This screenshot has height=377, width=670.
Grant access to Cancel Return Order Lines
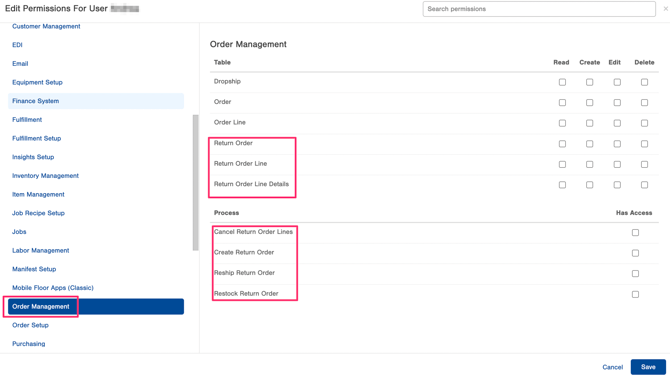pyautogui.click(x=635, y=233)
